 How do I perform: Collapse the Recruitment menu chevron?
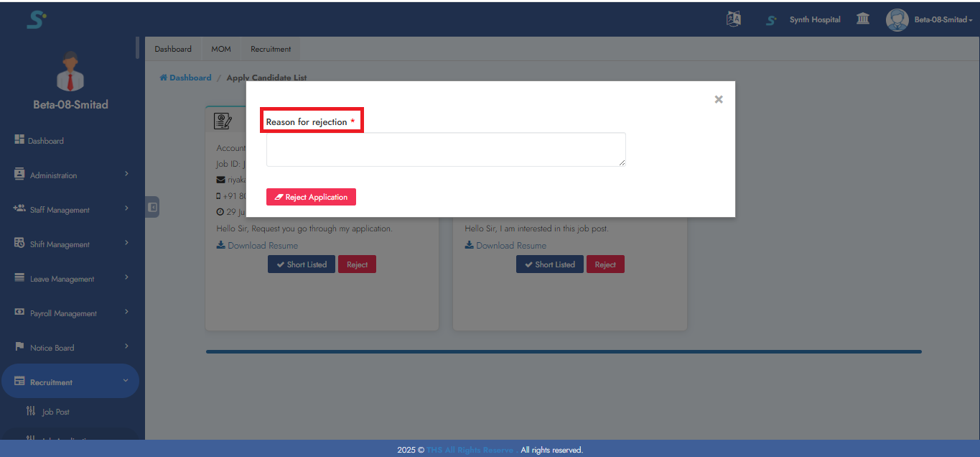click(x=126, y=381)
